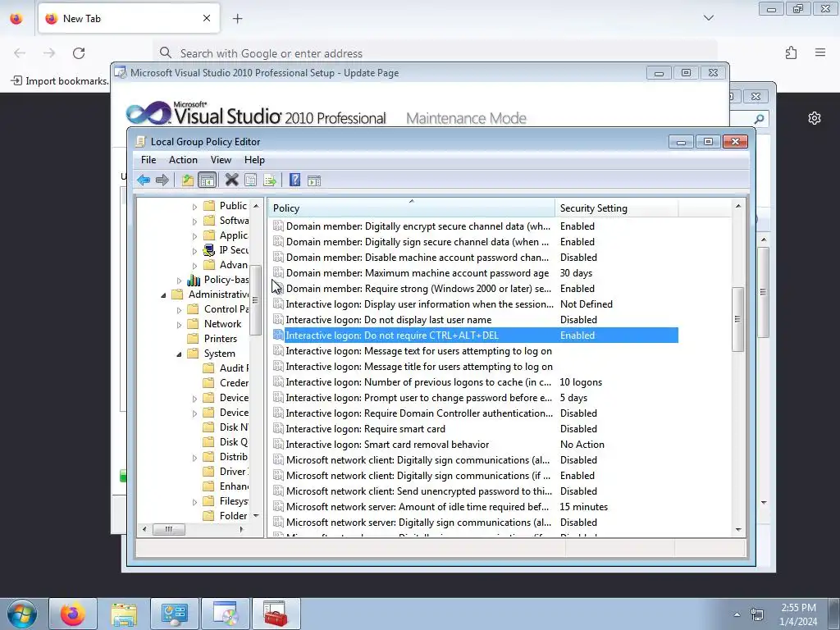The height and width of the screenshot is (630, 840).
Task: Expand the Application Control node arrow
Action: tap(195, 235)
